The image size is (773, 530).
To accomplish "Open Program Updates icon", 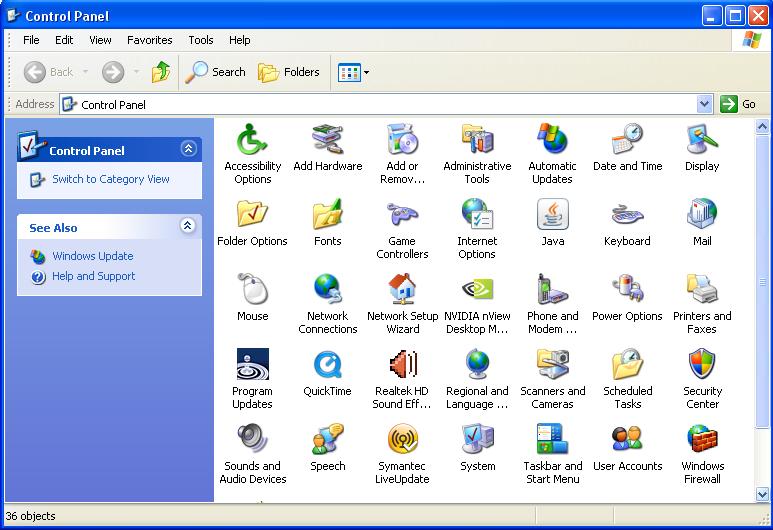I will [x=252, y=364].
